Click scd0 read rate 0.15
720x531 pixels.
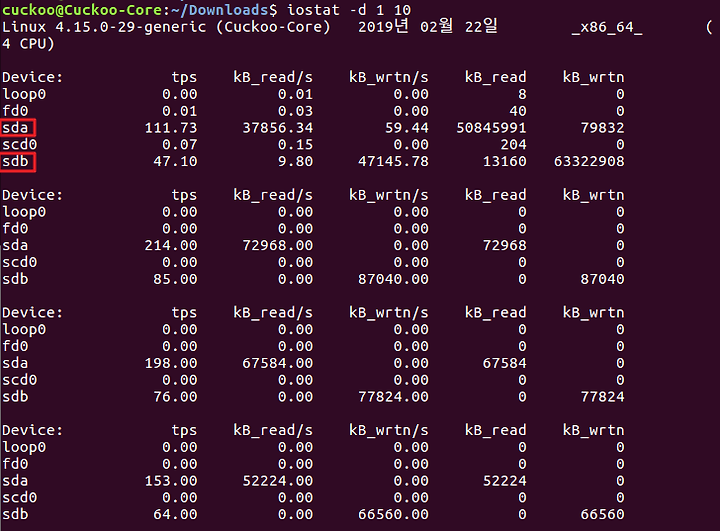pyautogui.click(x=296, y=145)
